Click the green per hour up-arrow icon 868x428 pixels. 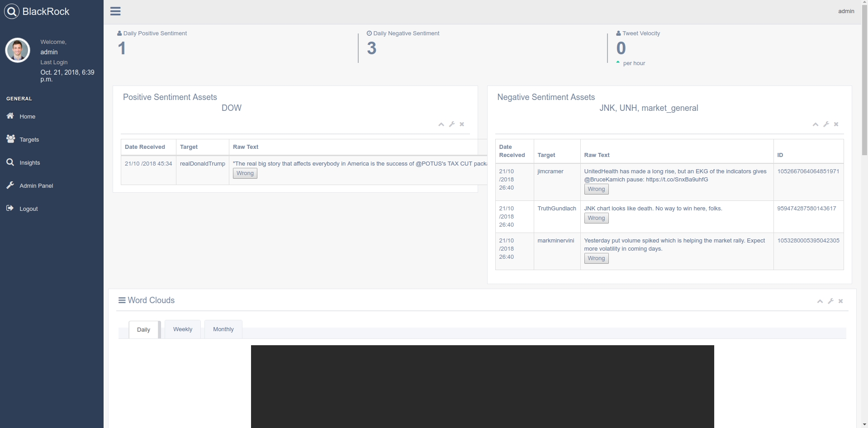618,62
